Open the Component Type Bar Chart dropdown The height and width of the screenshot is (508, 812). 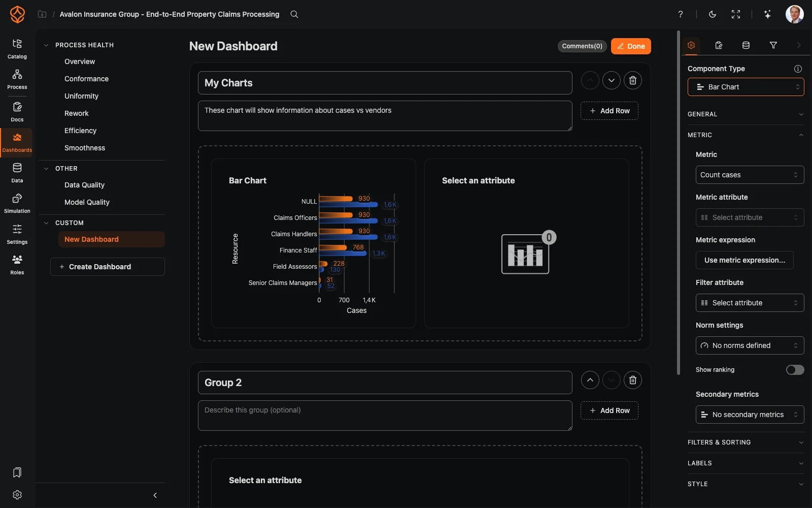click(x=746, y=87)
